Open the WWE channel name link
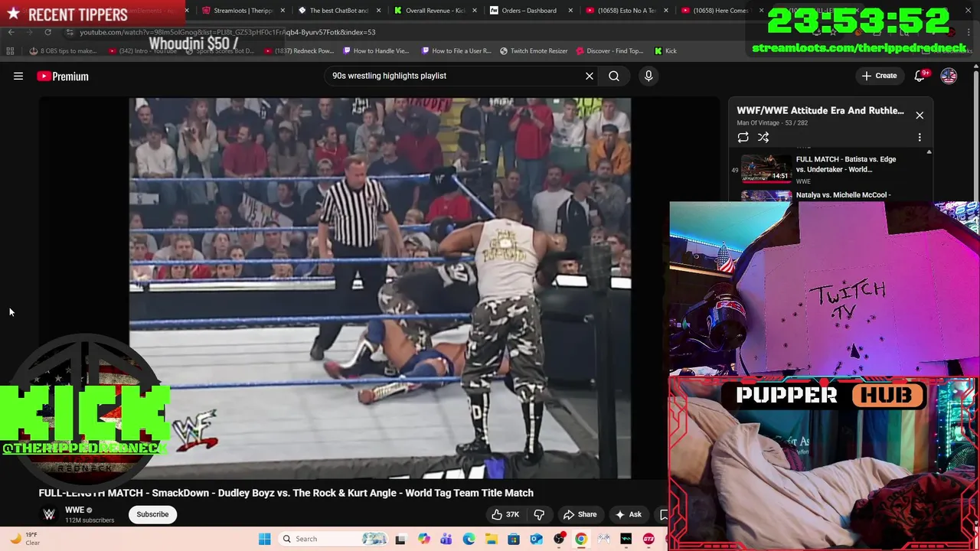 74,510
